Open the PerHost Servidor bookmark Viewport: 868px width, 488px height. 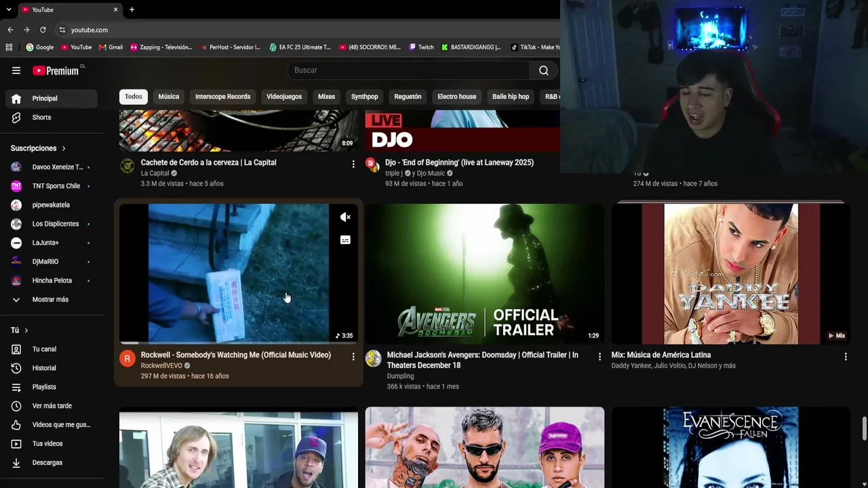coord(231,47)
